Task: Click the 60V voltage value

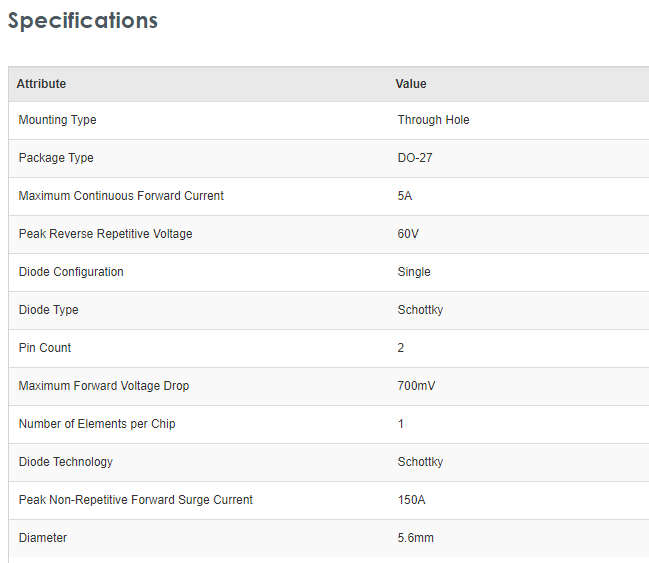Action: [x=408, y=234]
